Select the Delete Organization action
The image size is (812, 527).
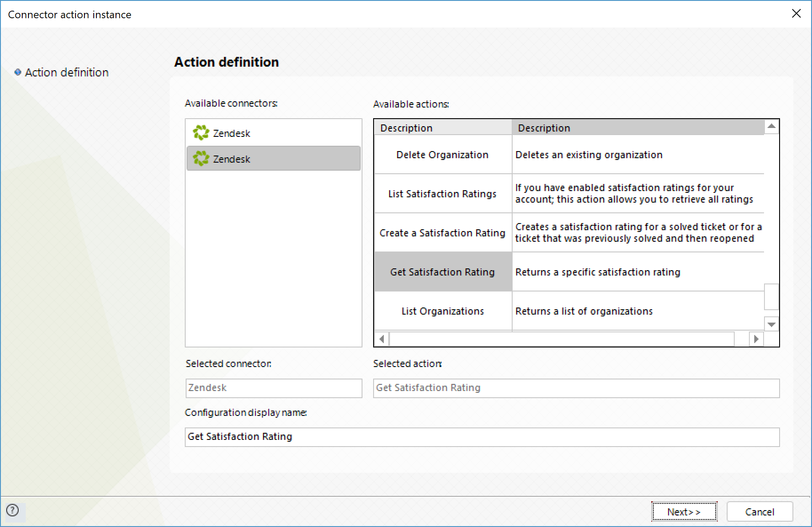(443, 155)
